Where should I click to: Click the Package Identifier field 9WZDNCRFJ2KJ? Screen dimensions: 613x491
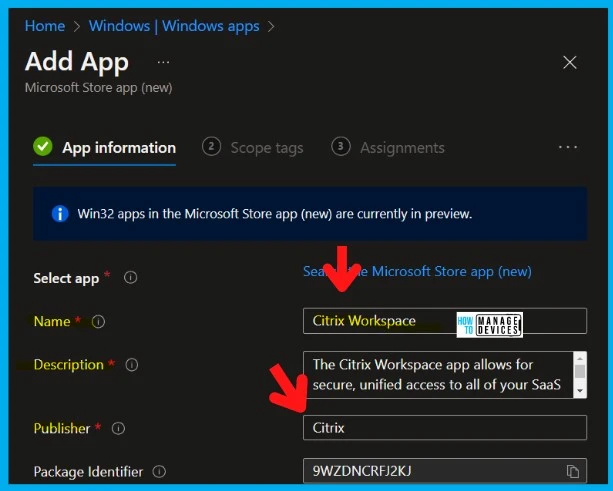[445, 471]
